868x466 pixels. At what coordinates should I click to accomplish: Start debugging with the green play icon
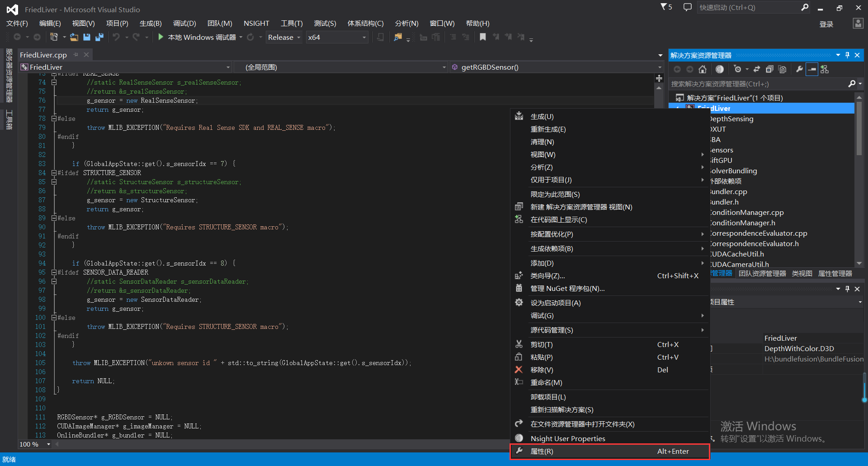pyautogui.click(x=160, y=37)
